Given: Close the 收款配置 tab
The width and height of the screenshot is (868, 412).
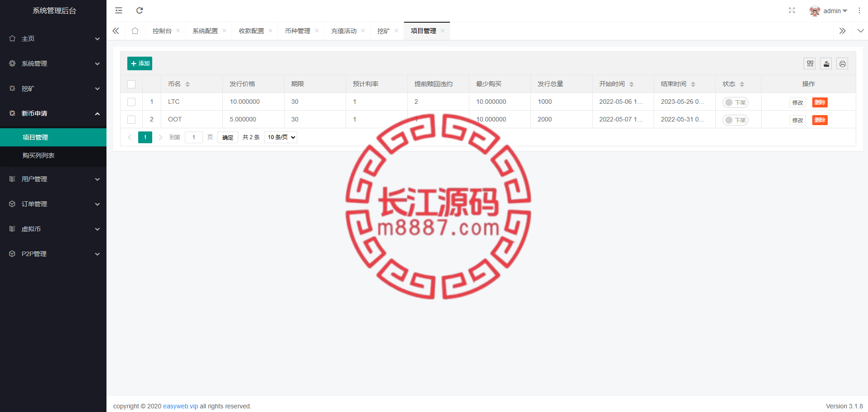Looking at the screenshot, I should point(270,31).
